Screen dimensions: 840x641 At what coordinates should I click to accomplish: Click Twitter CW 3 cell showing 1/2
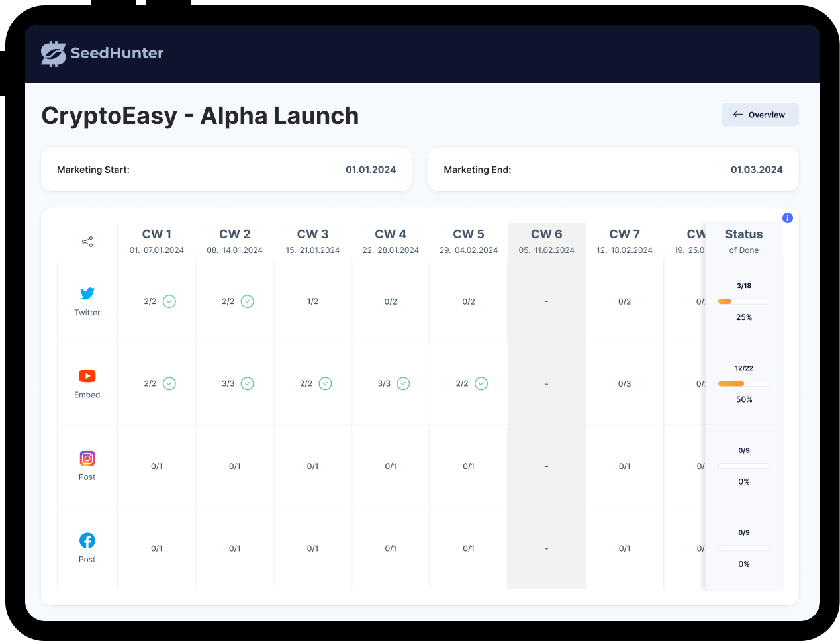click(312, 301)
